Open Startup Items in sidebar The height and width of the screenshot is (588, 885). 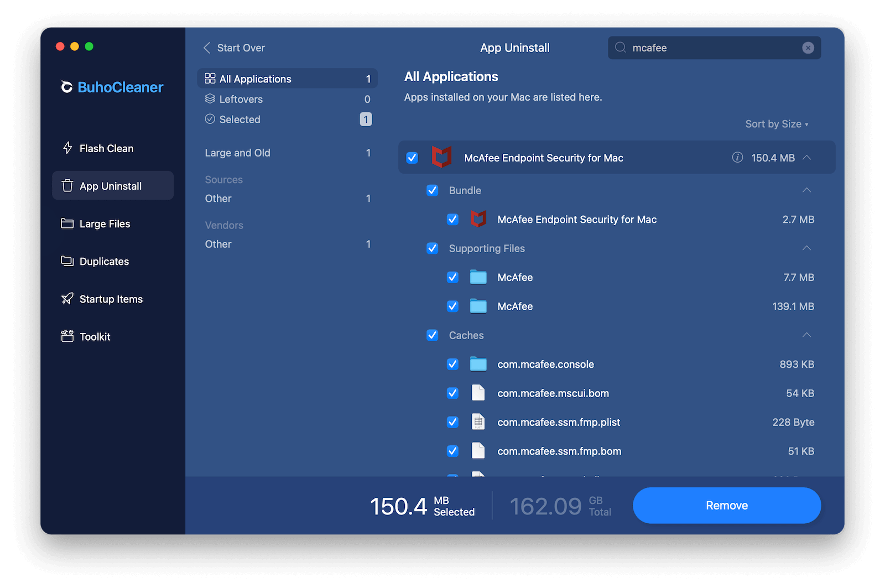(x=113, y=299)
